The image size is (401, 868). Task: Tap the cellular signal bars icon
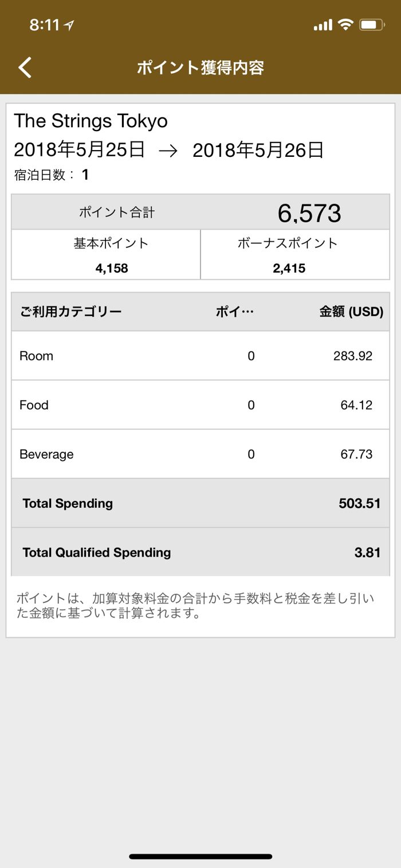pyautogui.click(x=323, y=25)
